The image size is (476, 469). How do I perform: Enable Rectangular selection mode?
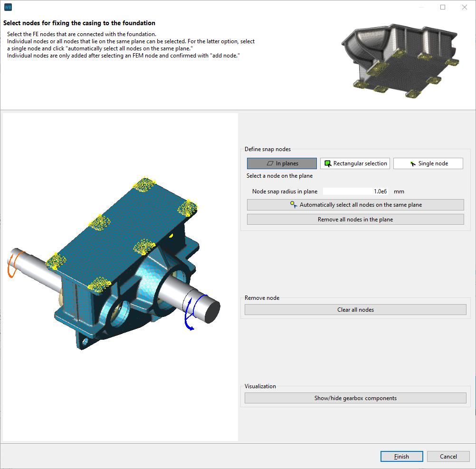pyautogui.click(x=355, y=163)
